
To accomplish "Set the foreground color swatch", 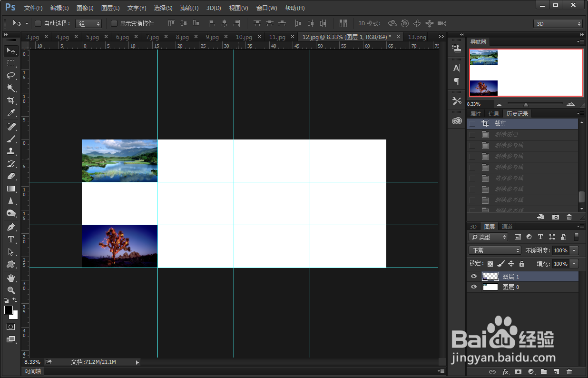I will point(9,310).
